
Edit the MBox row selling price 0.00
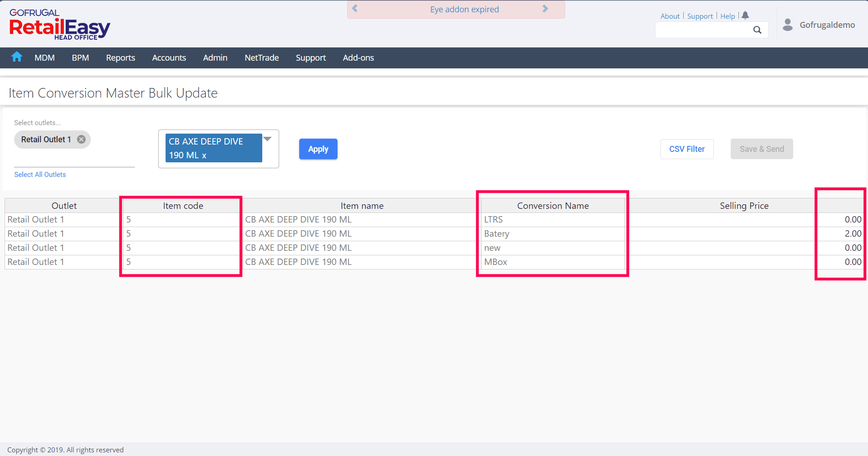coord(744,262)
